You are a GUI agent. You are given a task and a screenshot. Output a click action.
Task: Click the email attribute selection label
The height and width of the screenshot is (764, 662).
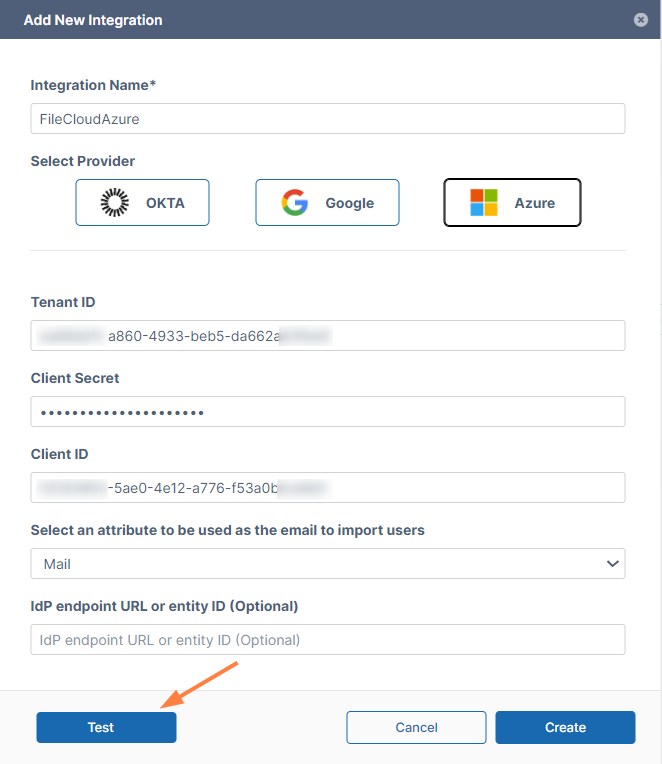[227, 530]
